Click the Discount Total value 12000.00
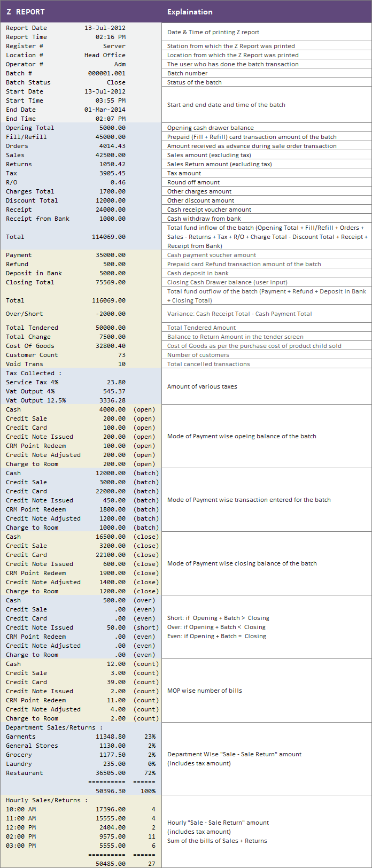372x868 pixels. coord(111,200)
